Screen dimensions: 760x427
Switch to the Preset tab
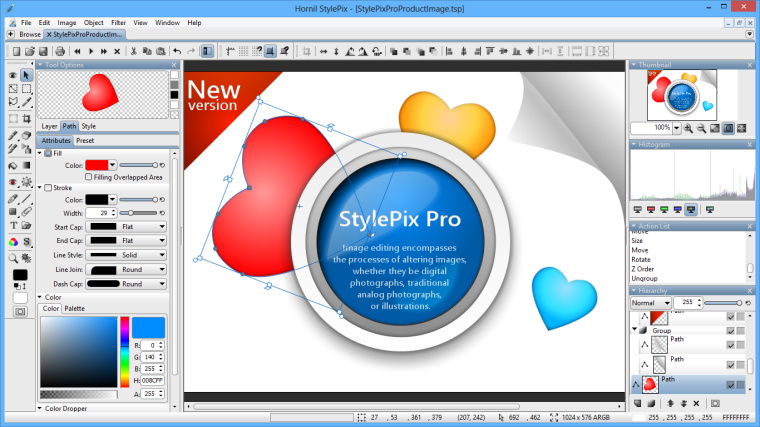[85, 141]
